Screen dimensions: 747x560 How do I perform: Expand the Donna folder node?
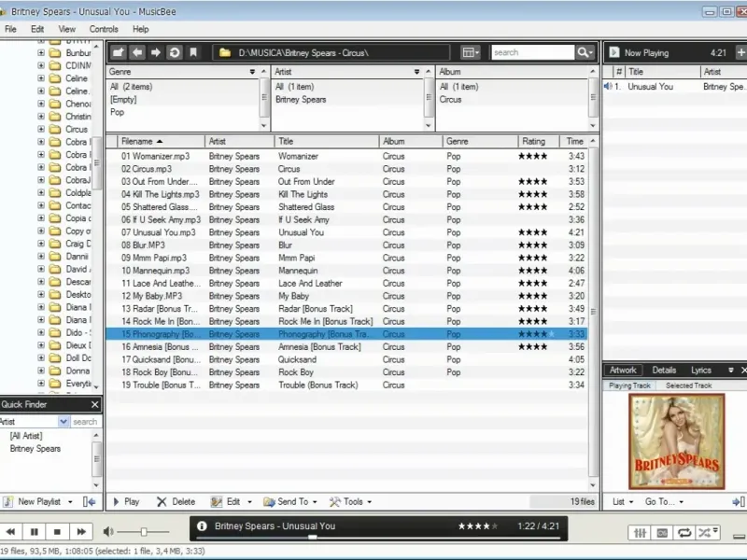tap(41, 371)
